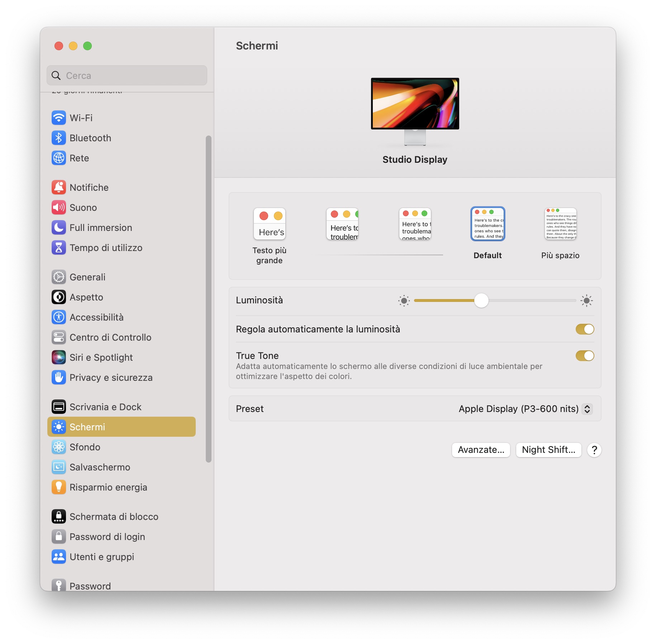The image size is (656, 644).
Task: Click the Studio Display monitor image
Action: coord(415,112)
